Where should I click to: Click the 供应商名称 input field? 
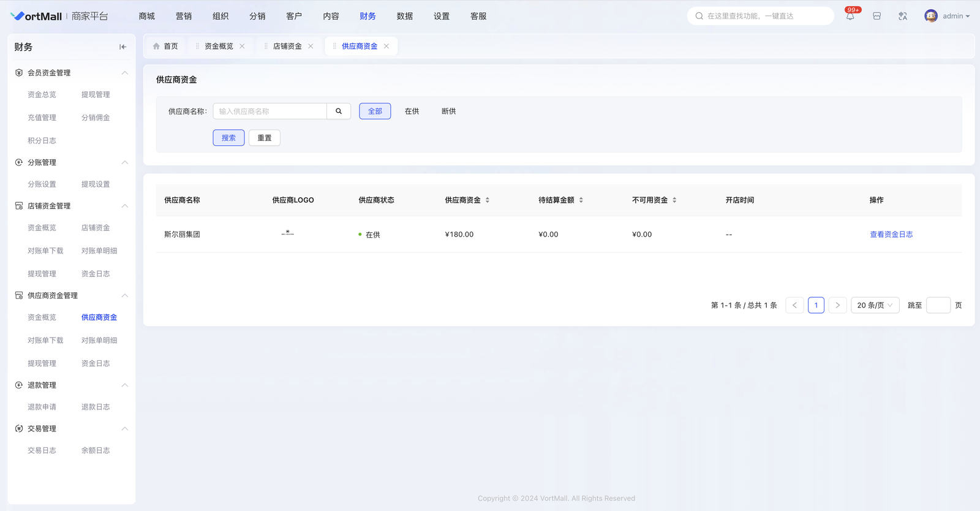(x=269, y=112)
